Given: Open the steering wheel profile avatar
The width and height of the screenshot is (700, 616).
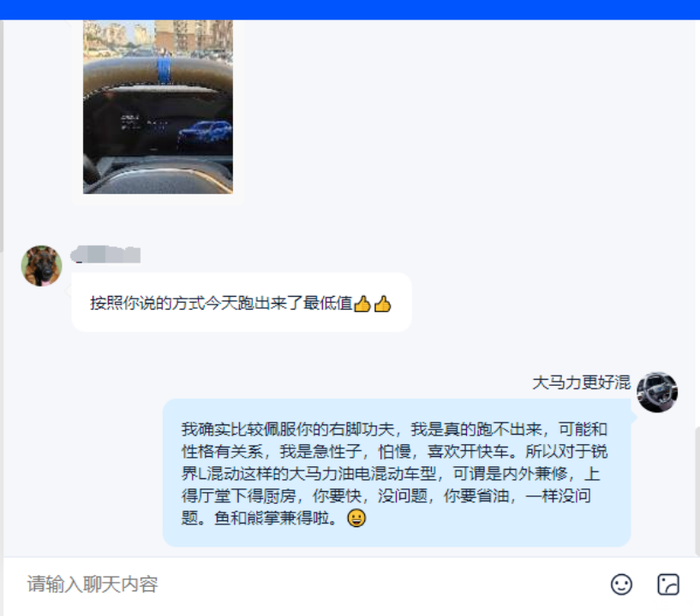Looking at the screenshot, I should 657,392.
